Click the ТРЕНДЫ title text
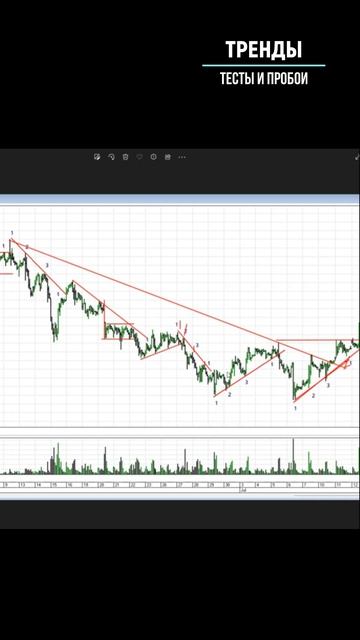 [264, 50]
